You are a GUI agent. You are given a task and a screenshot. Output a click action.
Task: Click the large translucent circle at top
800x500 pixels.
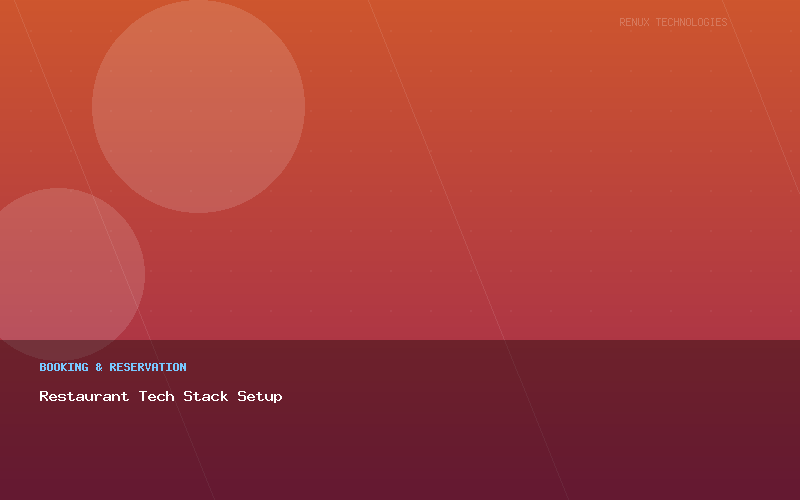pos(198,106)
